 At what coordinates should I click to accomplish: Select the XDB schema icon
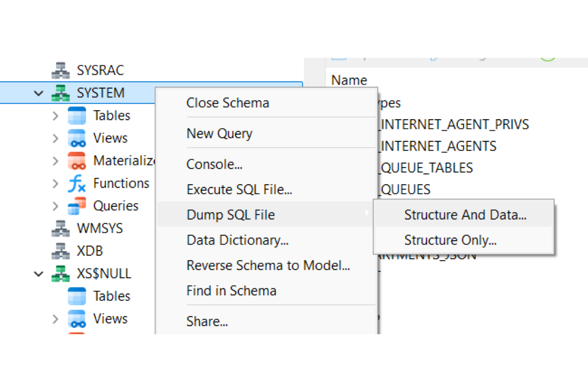tap(61, 251)
